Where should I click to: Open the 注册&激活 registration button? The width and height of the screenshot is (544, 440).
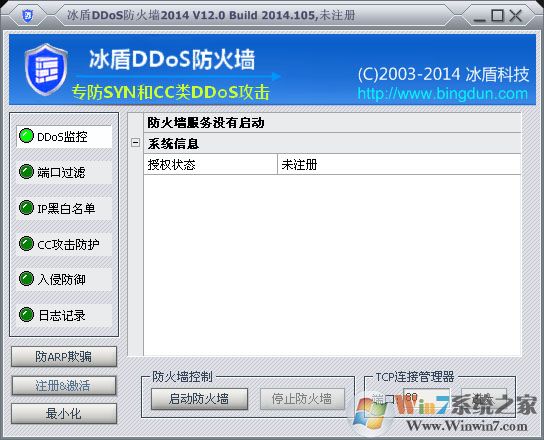click(64, 386)
